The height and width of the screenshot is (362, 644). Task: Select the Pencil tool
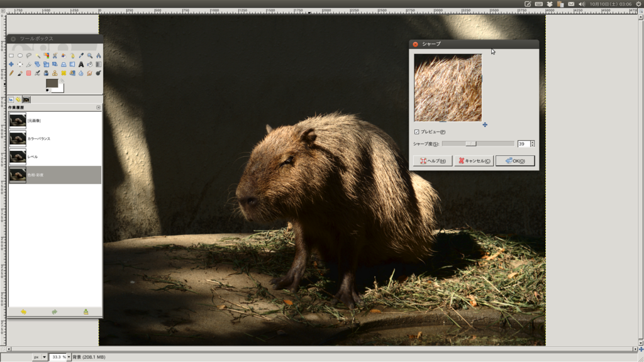(11, 73)
